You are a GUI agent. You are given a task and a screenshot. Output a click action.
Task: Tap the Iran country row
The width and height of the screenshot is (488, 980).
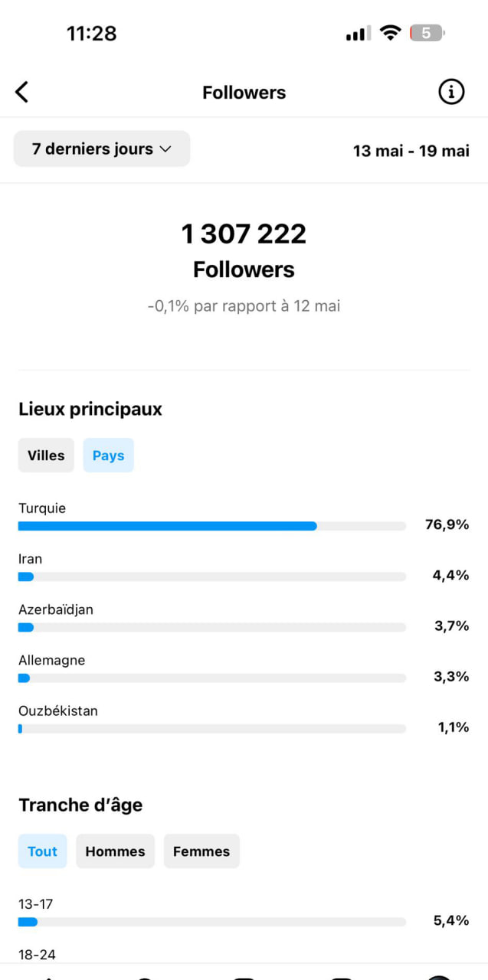244,568
